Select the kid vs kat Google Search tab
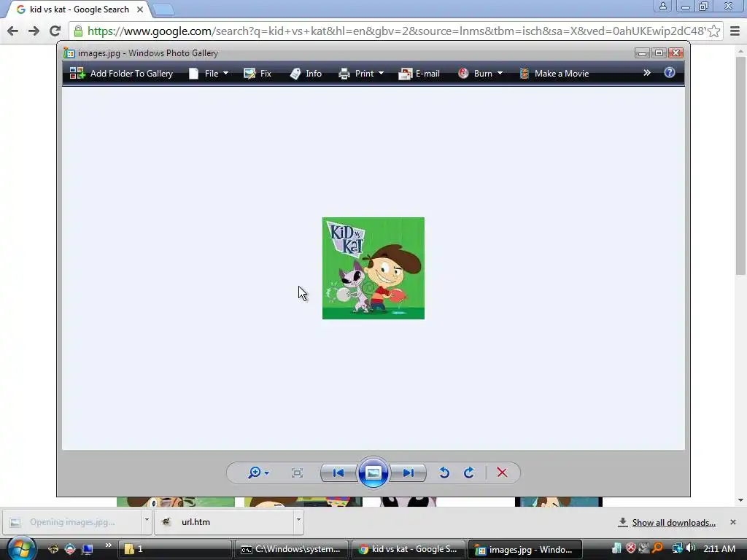The width and height of the screenshot is (747, 560). coord(79,9)
